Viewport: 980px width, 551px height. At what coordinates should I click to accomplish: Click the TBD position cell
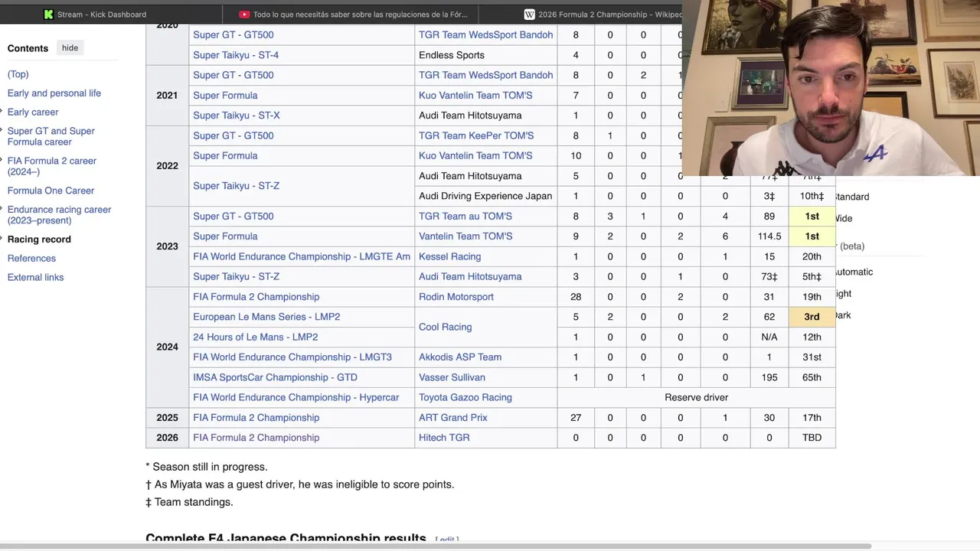click(812, 438)
